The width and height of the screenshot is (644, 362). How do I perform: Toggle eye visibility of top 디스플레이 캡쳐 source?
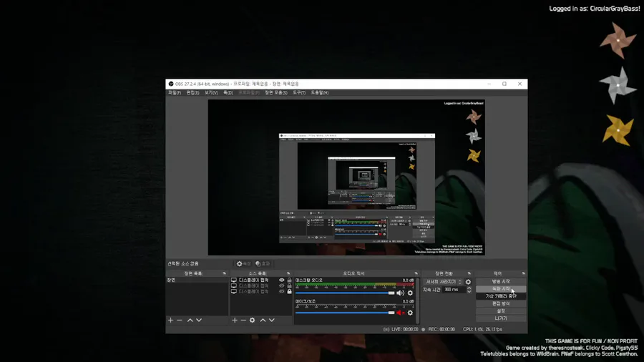tap(282, 280)
